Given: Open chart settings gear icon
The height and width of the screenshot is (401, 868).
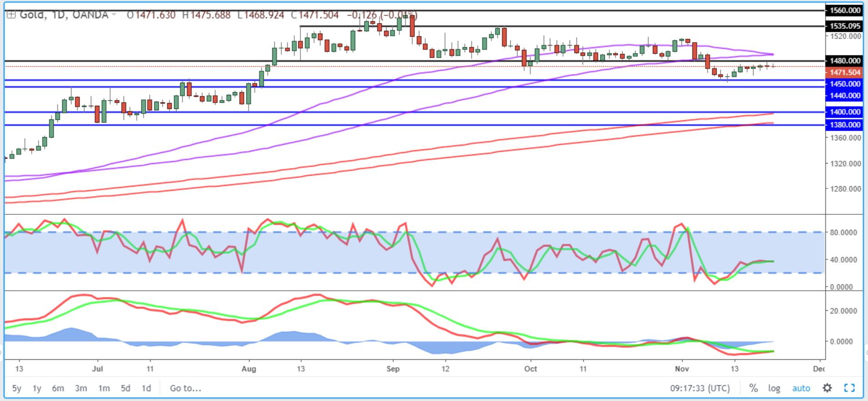Looking at the screenshot, I should (x=827, y=388).
